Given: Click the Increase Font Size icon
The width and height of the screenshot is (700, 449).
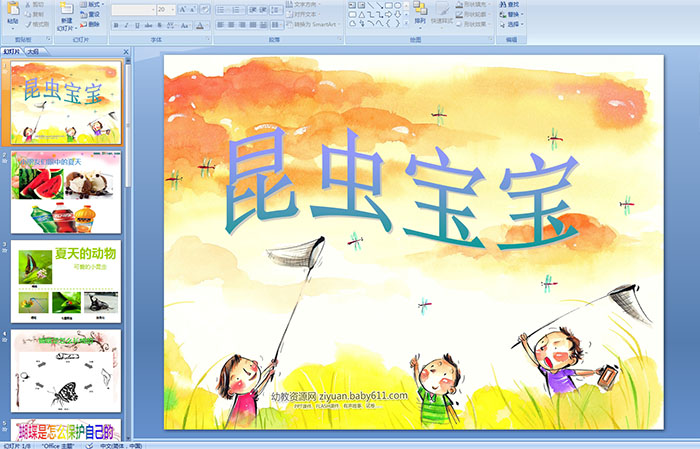Looking at the screenshot, I should (x=183, y=9).
